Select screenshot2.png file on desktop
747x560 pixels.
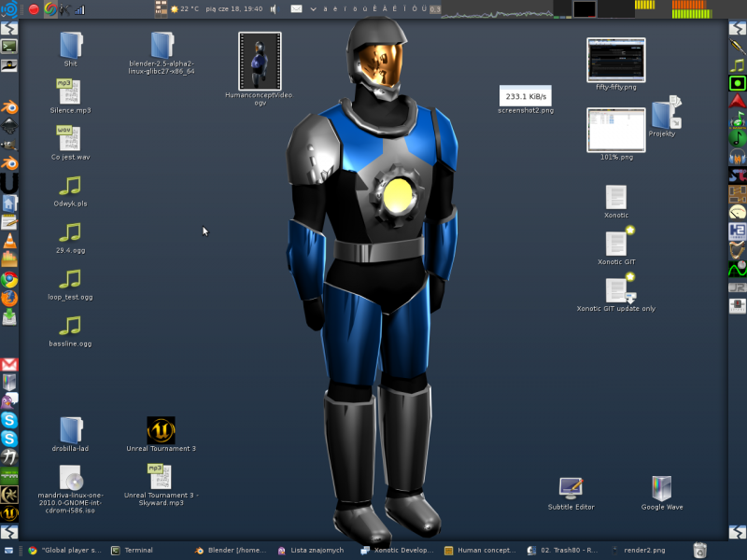(x=526, y=100)
